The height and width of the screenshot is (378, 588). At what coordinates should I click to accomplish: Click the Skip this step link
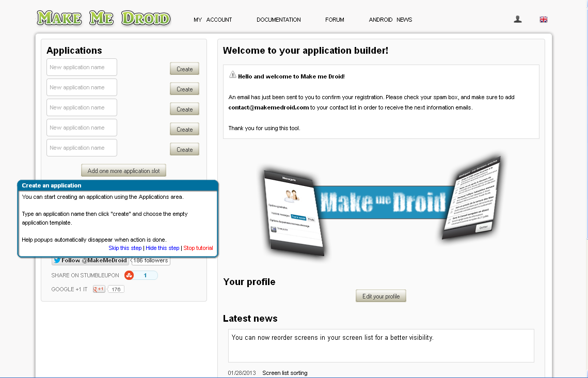pyautogui.click(x=125, y=248)
